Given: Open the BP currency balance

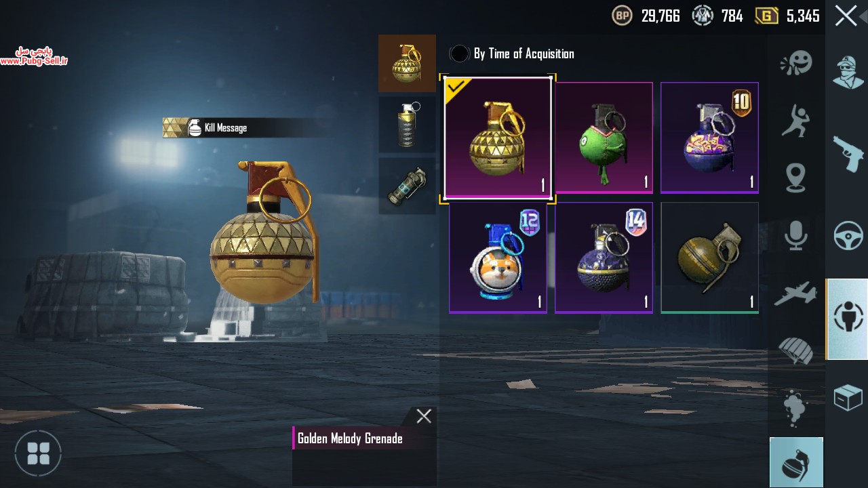Looking at the screenshot, I should click(x=646, y=16).
